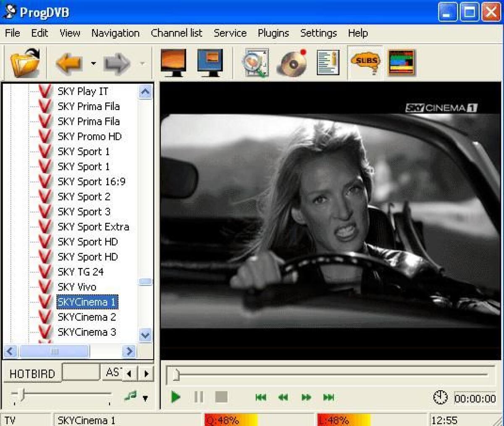Image resolution: width=504 pixels, height=426 pixels.
Task: Start recording with the disc icon
Action: click(291, 62)
